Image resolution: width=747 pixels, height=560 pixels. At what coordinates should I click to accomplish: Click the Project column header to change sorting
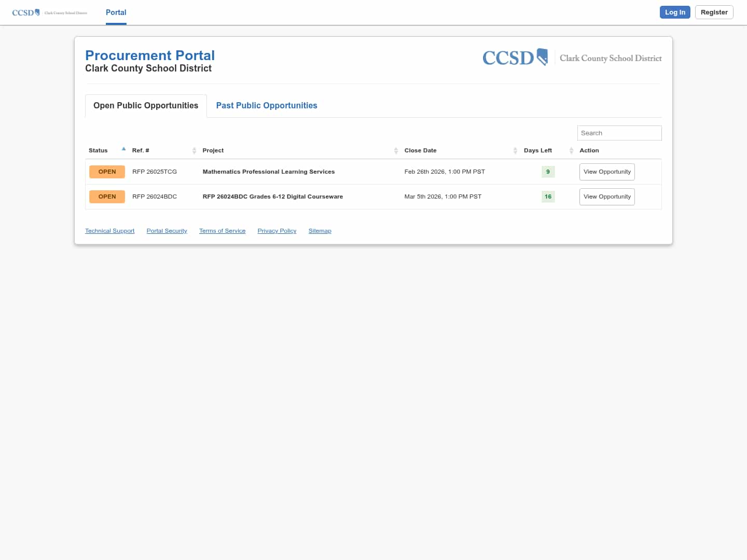(x=213, y=150)
